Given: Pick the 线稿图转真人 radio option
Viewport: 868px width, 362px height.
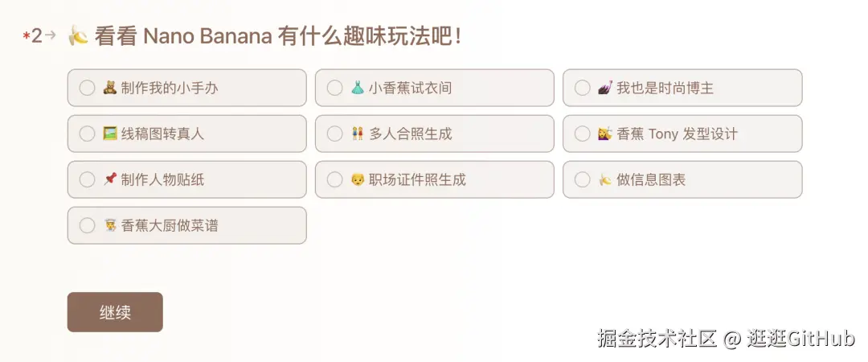Looking at the screenshot, I should [87, 134].
